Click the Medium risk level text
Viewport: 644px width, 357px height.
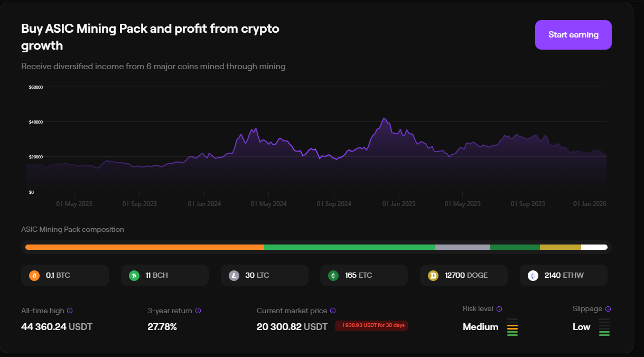click(481, 327)
